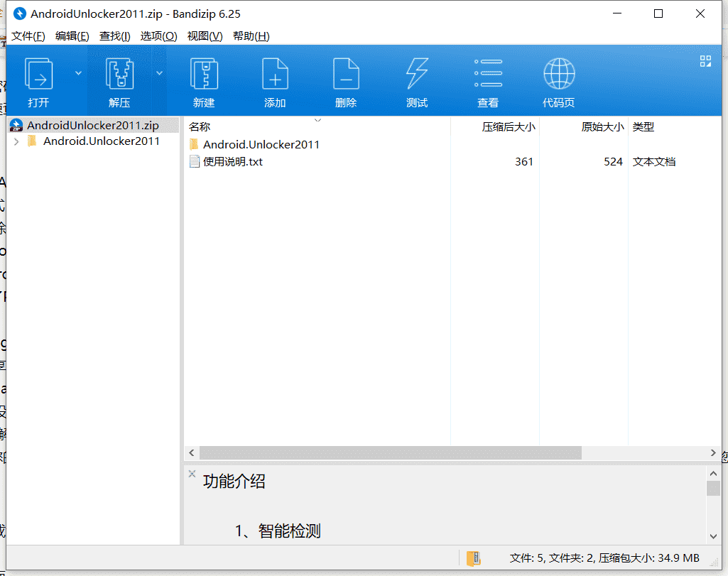728x576 pixels.
Task: Minimize the Bandizip window
Action: [x=617, y=13]
